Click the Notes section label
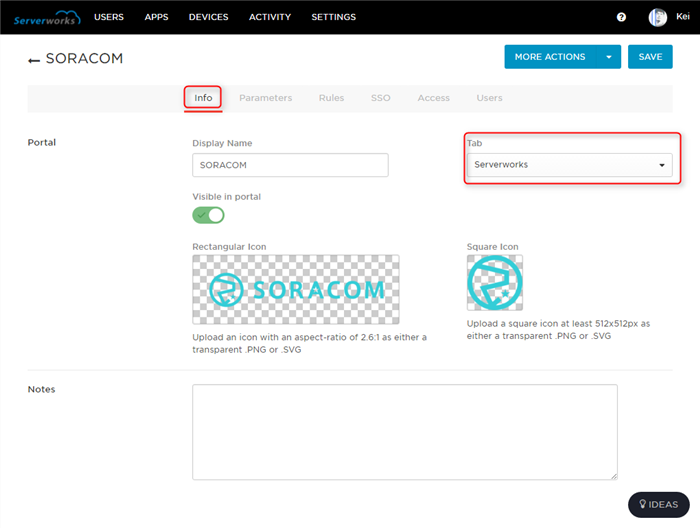Viewport: 700px width, 528px height. 42,389
